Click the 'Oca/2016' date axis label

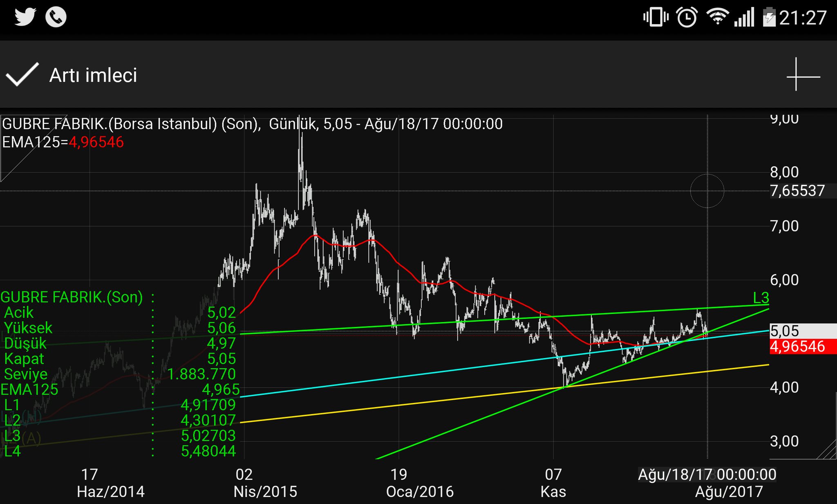[420, 492]
